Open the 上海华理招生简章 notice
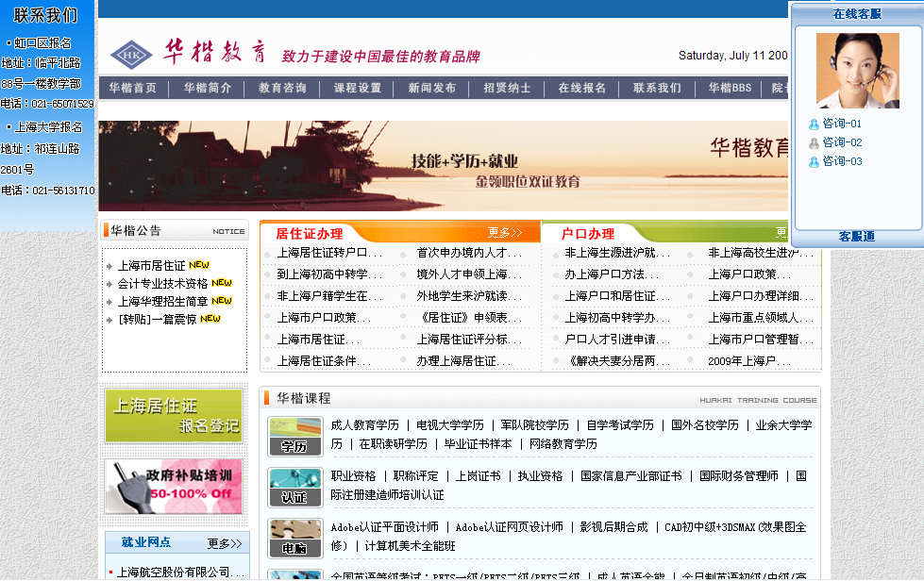Viewport: 924px width, 581px height. coord(162,302)
